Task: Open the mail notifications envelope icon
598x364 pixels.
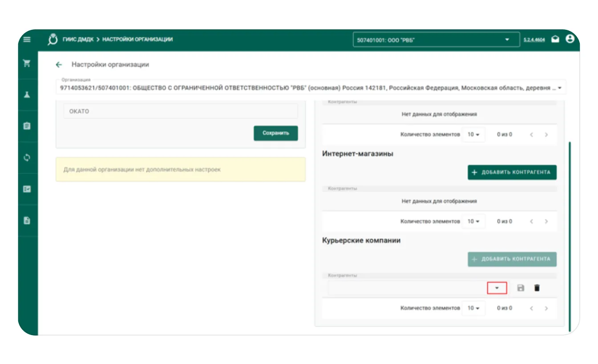Action: [555, 40]
